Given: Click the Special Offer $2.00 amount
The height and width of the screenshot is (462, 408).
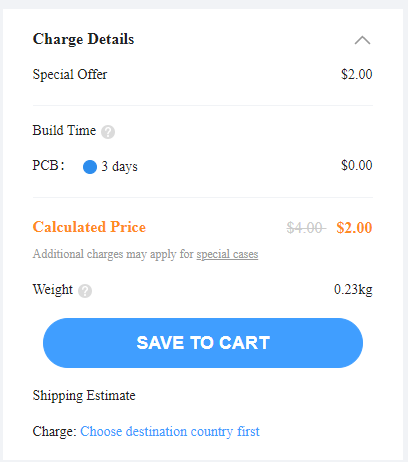Looking at the screenshot, I should [356, 74].
